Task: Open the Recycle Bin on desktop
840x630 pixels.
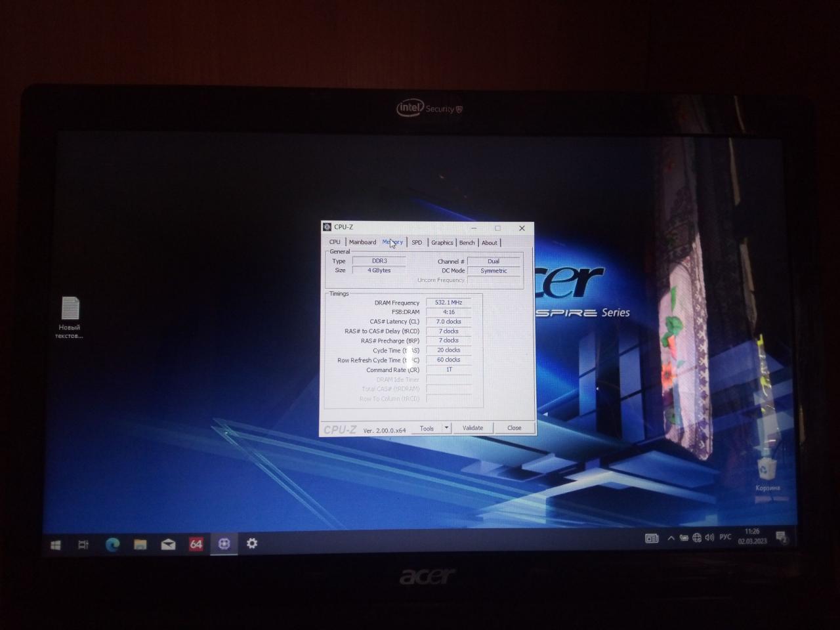Action: pyautogui.click(x=766, y=471)
